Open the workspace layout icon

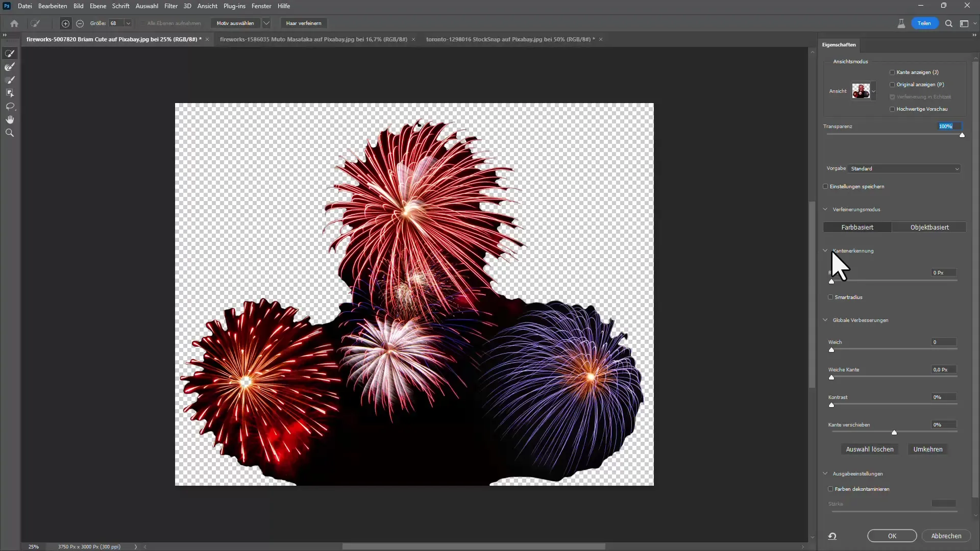point(964,23)
